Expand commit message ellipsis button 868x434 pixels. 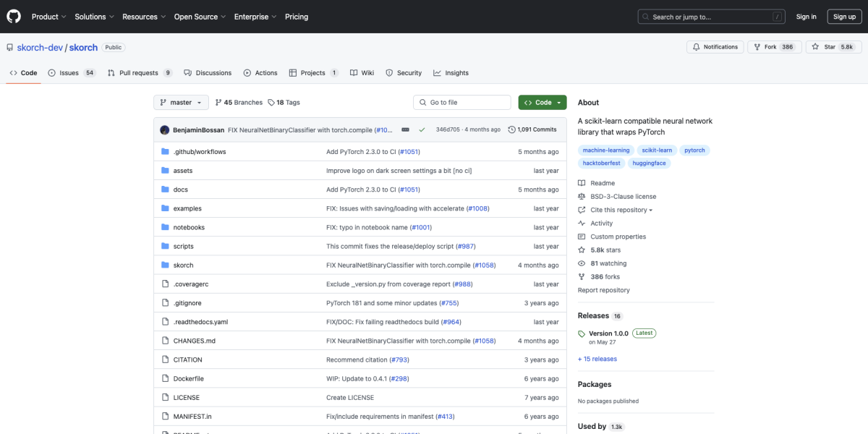pyautogui.click(x=405, y=129)
